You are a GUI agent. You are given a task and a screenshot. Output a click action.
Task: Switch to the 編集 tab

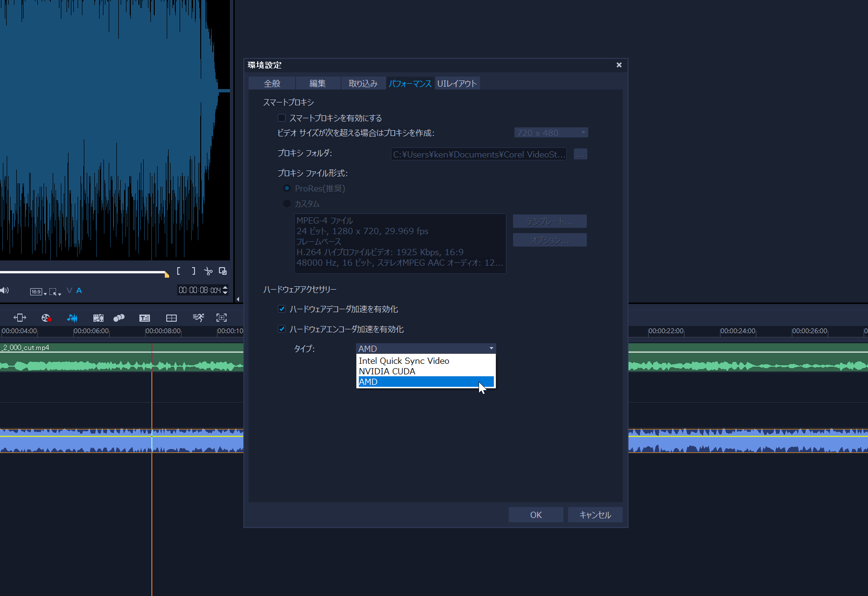click(x=318, y=83)
